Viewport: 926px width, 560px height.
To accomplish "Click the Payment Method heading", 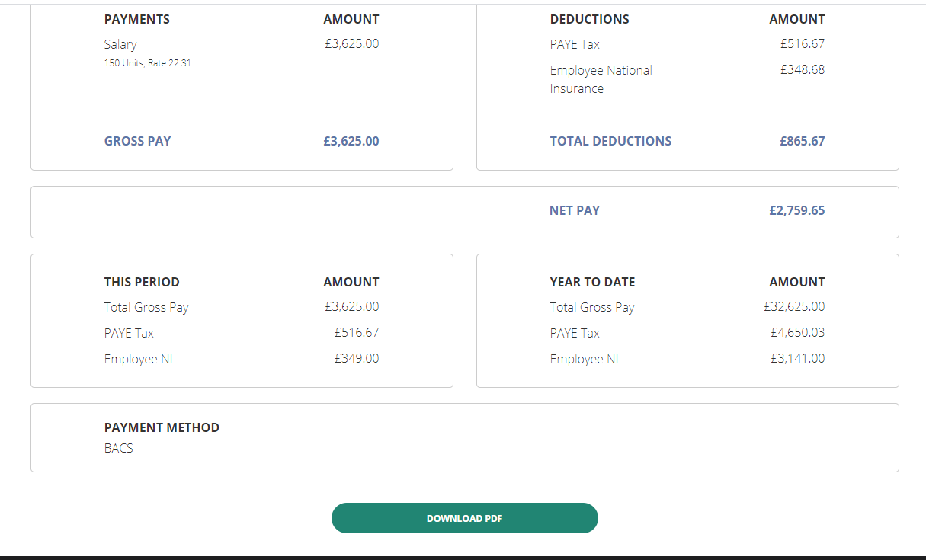I will [162, 427].
